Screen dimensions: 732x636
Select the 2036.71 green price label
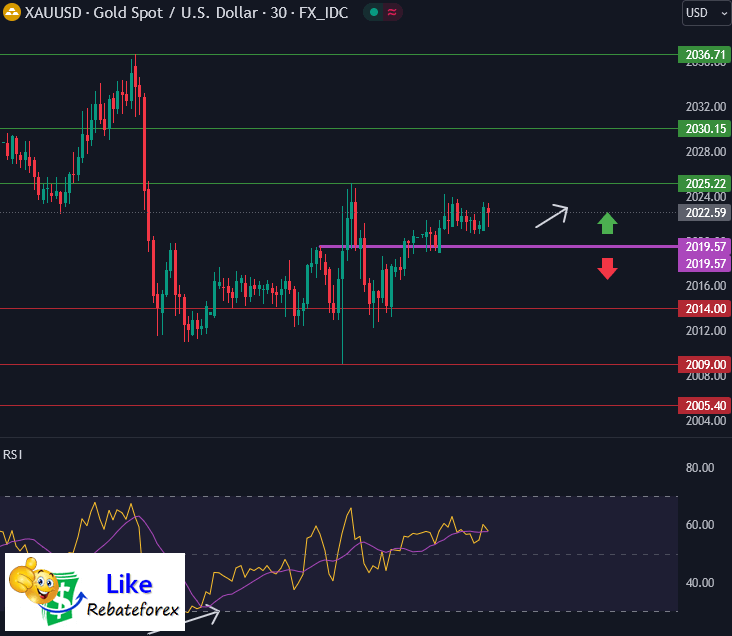coord(704,55)
